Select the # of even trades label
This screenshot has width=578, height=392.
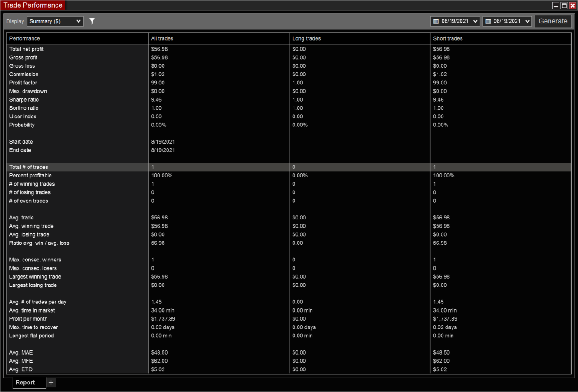[29, 201]
